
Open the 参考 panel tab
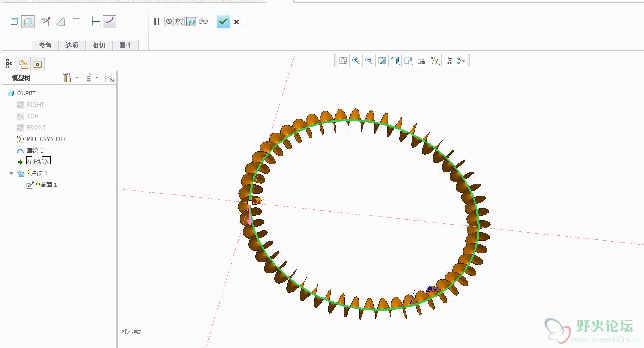[45, 45]
